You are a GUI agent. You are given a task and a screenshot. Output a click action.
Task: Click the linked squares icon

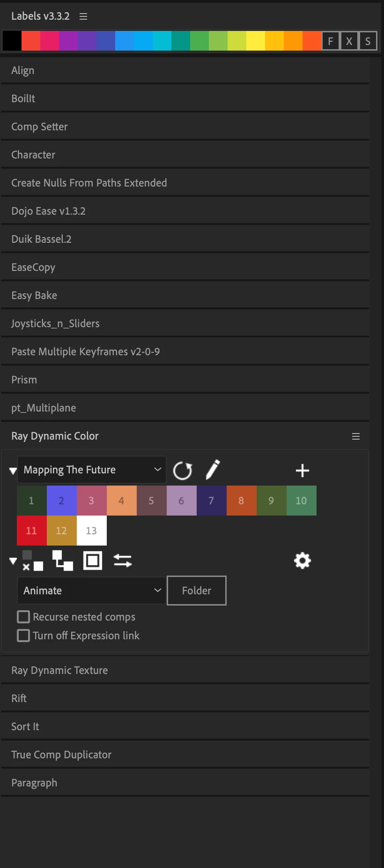(63, 561)
